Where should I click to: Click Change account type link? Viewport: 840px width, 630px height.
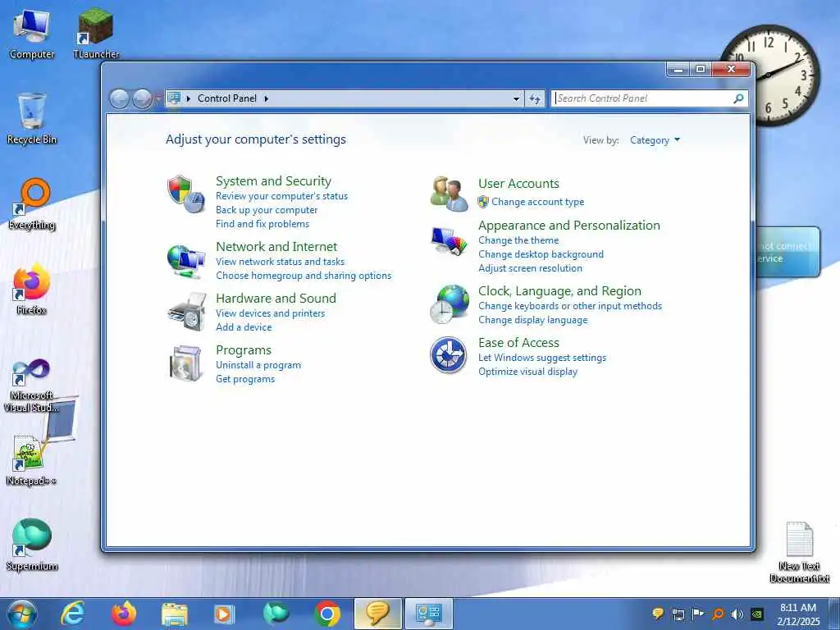(538, 202)
